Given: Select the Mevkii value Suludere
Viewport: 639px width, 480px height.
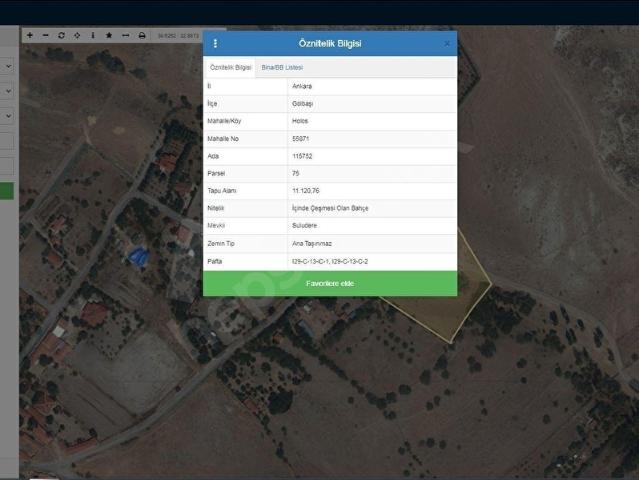Looking at the screenshot, I should click(x=304, y=225).
